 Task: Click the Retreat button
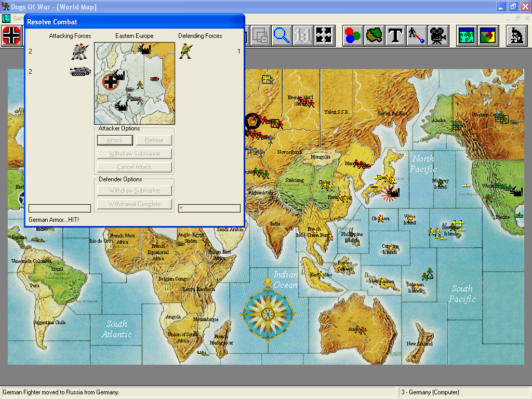154,140
